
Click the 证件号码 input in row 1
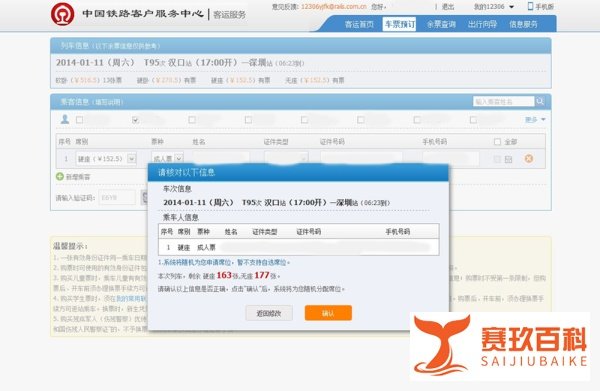361,158
